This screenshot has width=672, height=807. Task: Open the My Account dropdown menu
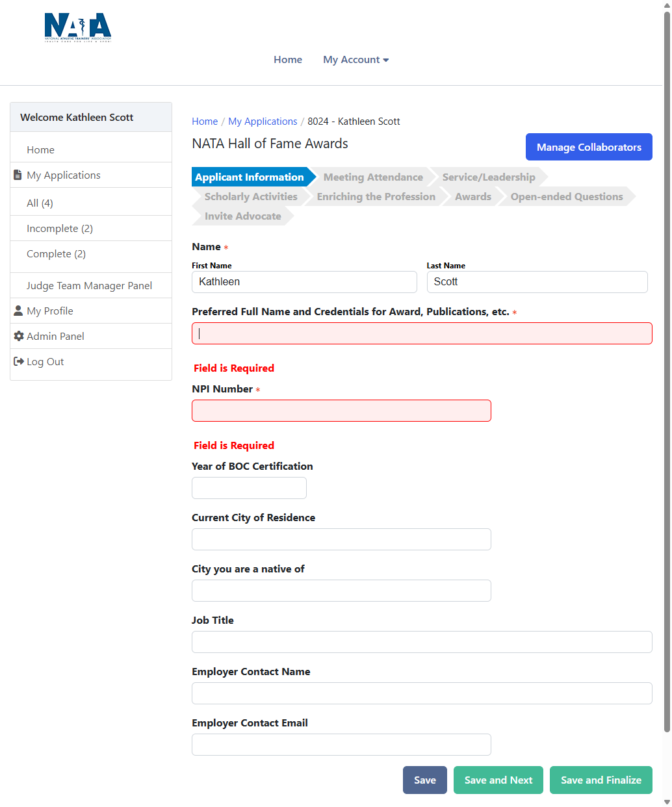[356, 60]
